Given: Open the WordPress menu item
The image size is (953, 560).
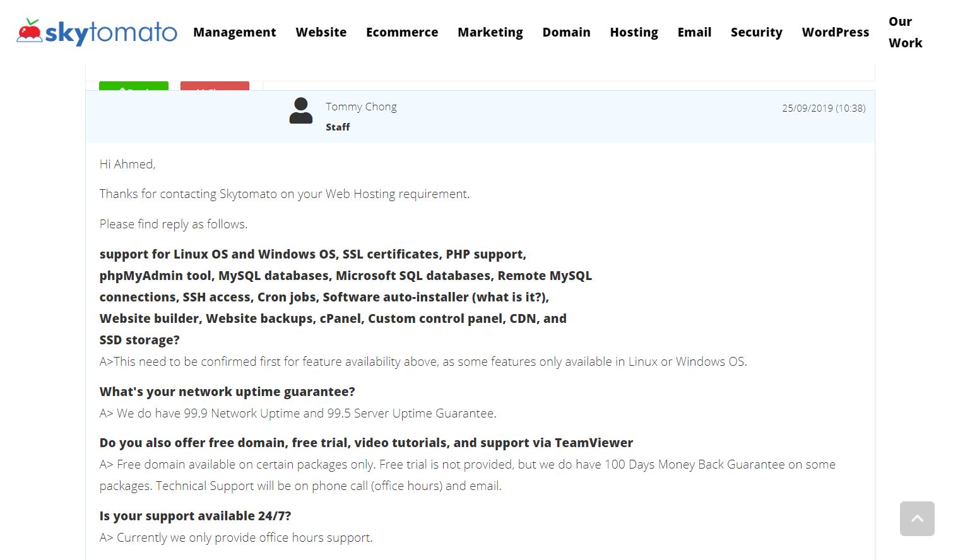Looking at the screenshot, I should (836, 32).
